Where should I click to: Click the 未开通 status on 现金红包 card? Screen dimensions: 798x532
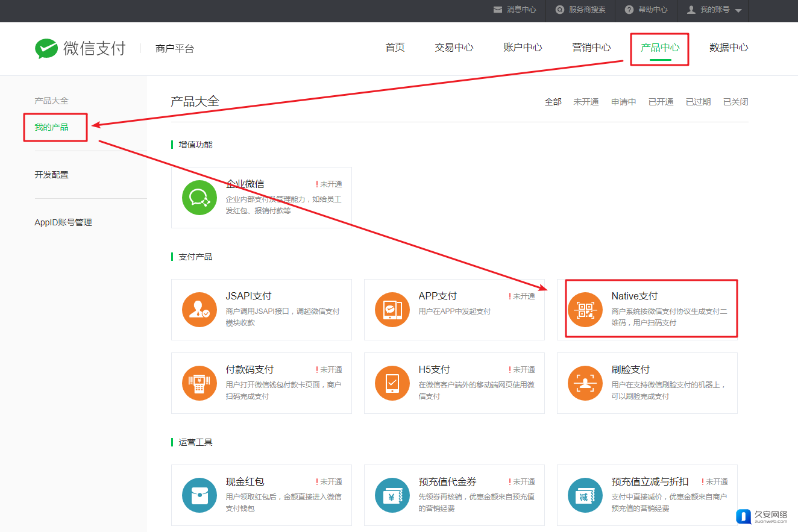point(329,482)
